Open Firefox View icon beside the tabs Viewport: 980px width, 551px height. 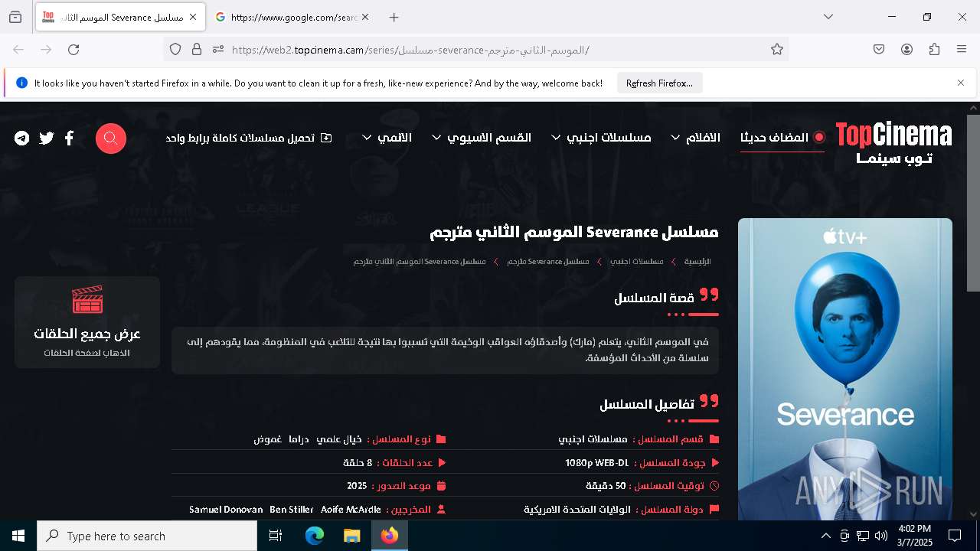pos(15,17)
